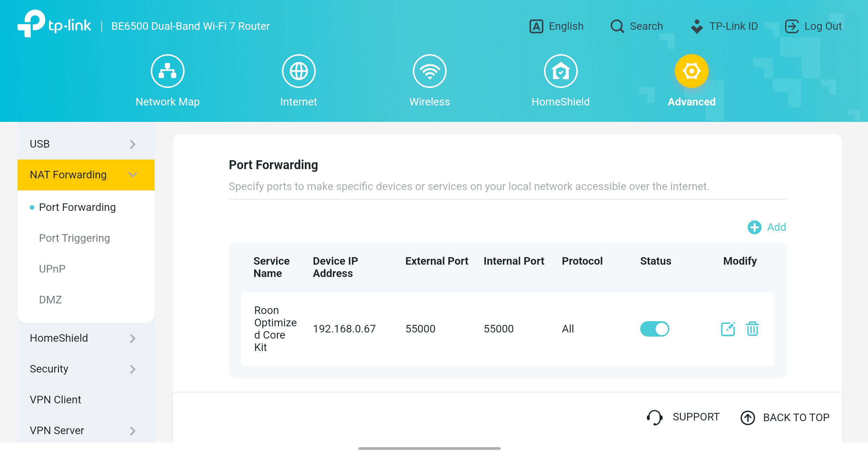Select the DMZ submenu item
Viewport: 868px width, 454px height.
coord(50,300)
